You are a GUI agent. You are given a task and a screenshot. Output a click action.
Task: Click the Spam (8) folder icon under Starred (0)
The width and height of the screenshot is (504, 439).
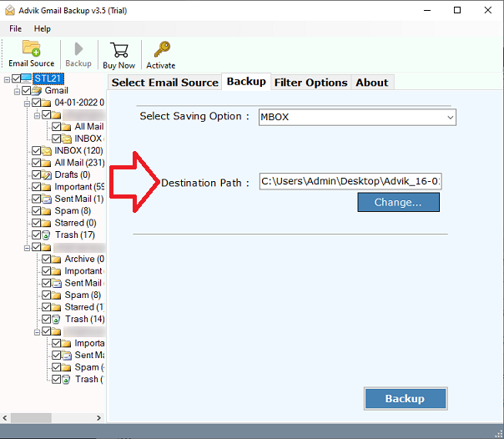(47, 211)
